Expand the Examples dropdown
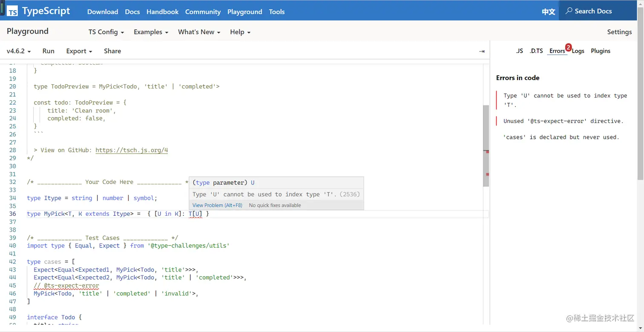Screen dimensions: 644x332 coord(151,32)
